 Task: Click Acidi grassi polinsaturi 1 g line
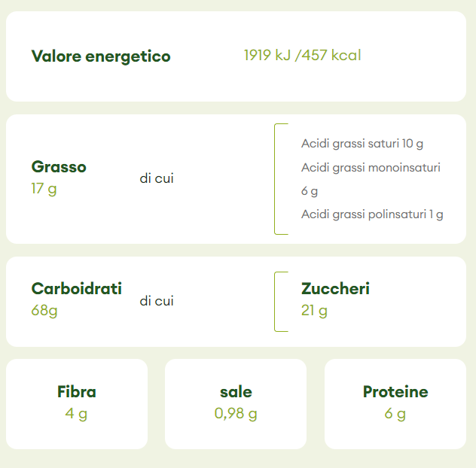point(372,214)
